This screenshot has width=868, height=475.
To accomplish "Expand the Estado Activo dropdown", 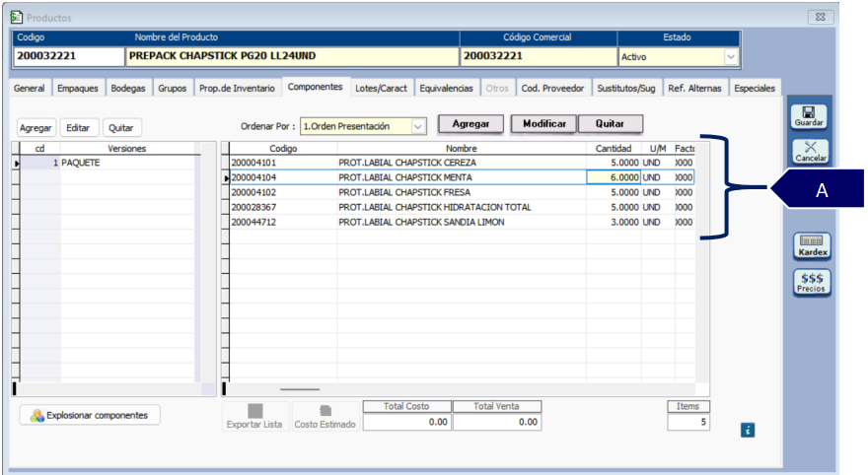I will tap(731, 56).
